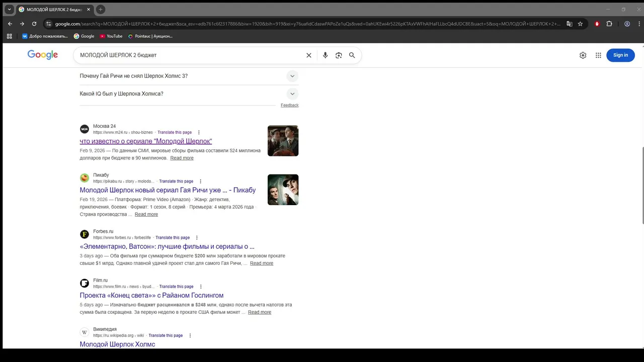Screen dimensions: 644x362
Task: Click 'Read more' under Пикабу snippet
Action: pyautogui.click(x=146, y=214)
